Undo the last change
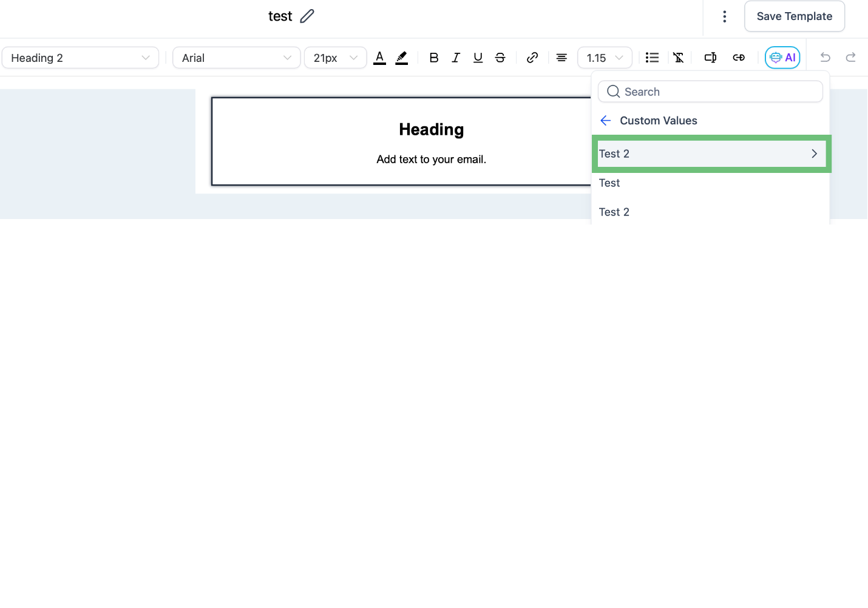Screen dimensions: 868x608 (825, 57)
